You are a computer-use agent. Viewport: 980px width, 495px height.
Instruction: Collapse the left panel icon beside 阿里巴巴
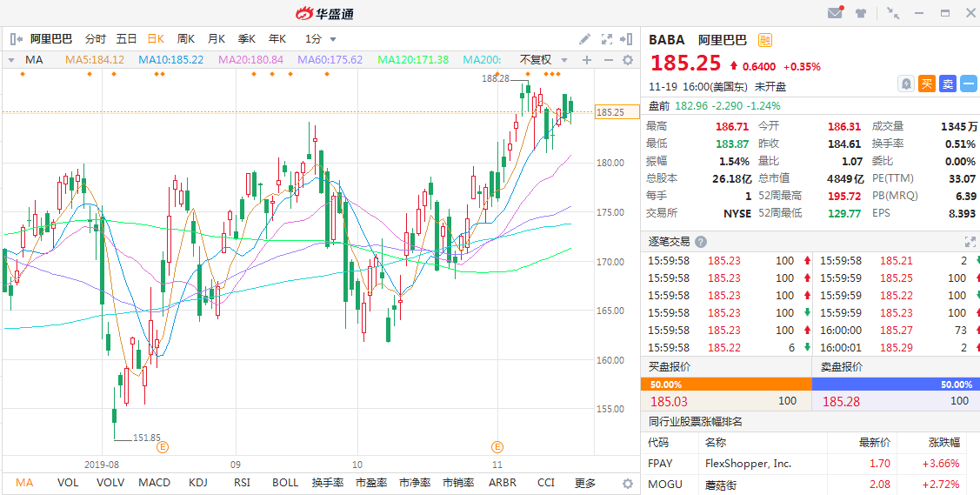pyautogui.click(x=17, y=39)
